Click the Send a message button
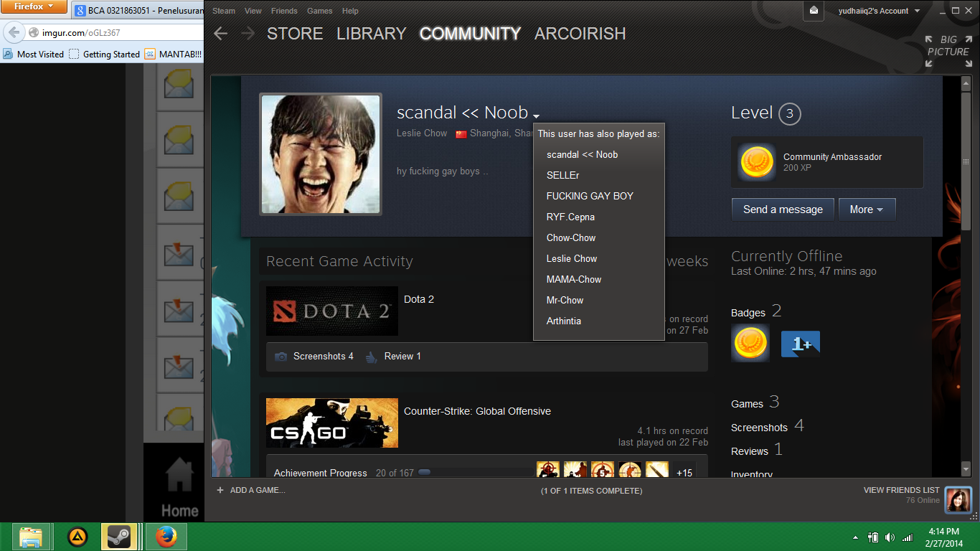980x551 pixels. click(x=783, y=209)
